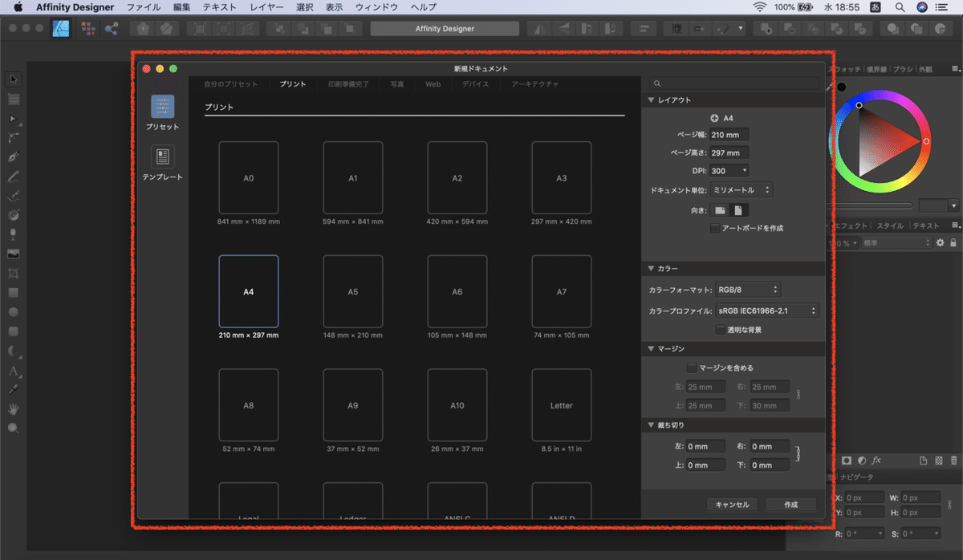The width and height of the screenshot is (963, 560).
Task: Enable the Include Margins checkbox
Action: (x=692, y=368)
